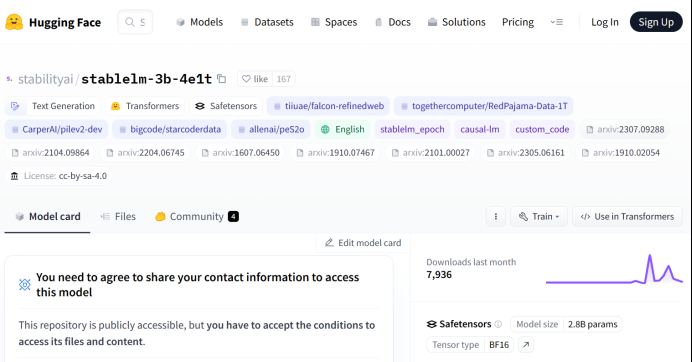
Task: Click the stabilityai organization avatar icon
Action: click(x=9, y=79)
